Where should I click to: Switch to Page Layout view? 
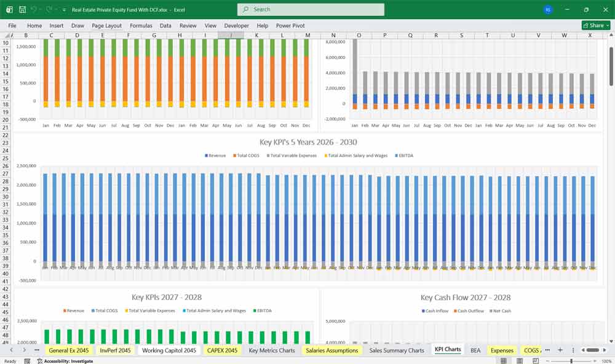point(519,360)
